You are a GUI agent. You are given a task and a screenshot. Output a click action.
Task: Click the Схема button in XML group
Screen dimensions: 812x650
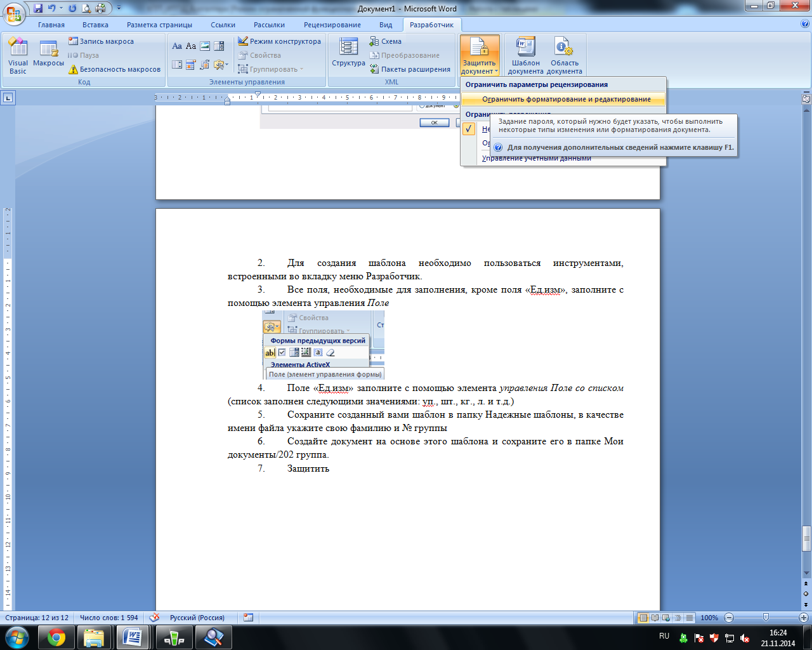pos(385,41)
